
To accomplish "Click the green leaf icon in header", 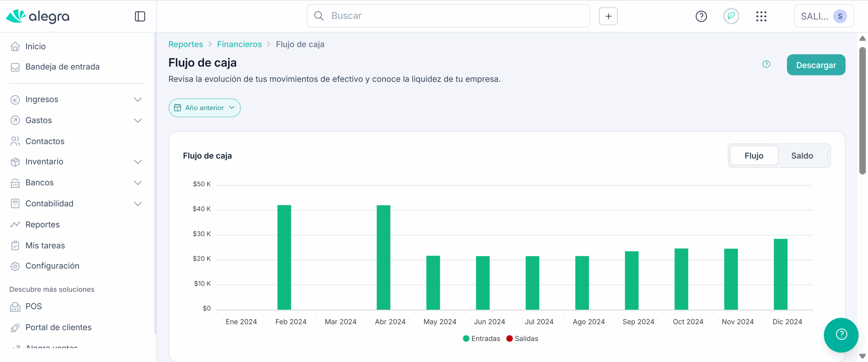I will coord(731,16).
